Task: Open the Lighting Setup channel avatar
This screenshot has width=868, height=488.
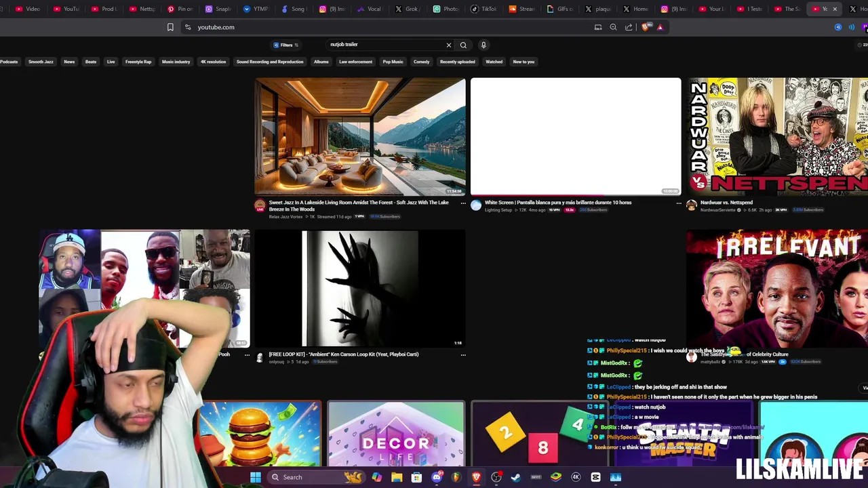Action: [476, 205]
